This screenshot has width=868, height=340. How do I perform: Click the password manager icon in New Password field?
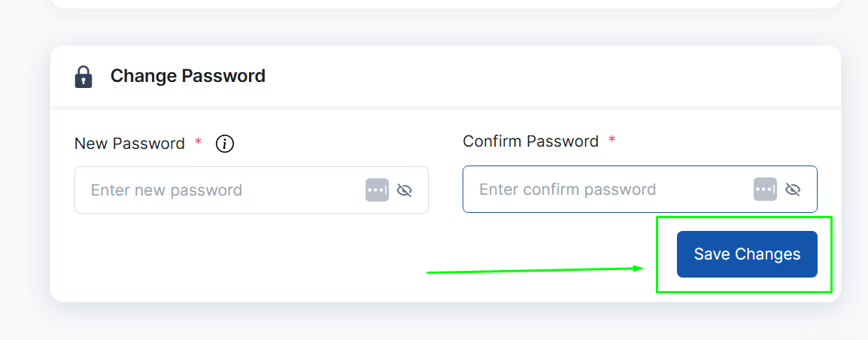click(x=377, y=190)
